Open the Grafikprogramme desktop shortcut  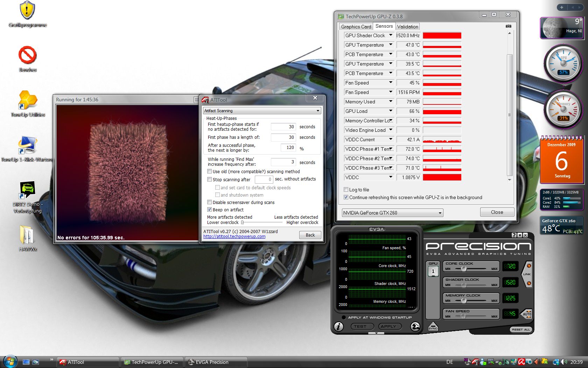click(27, 14)
